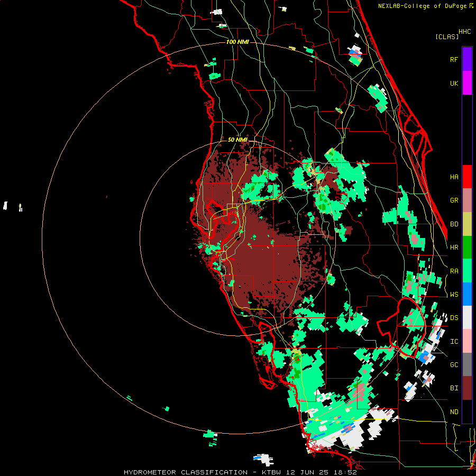476x476 pixels.
Task: Click the HA legend label
Action: (x=454, y=177)
